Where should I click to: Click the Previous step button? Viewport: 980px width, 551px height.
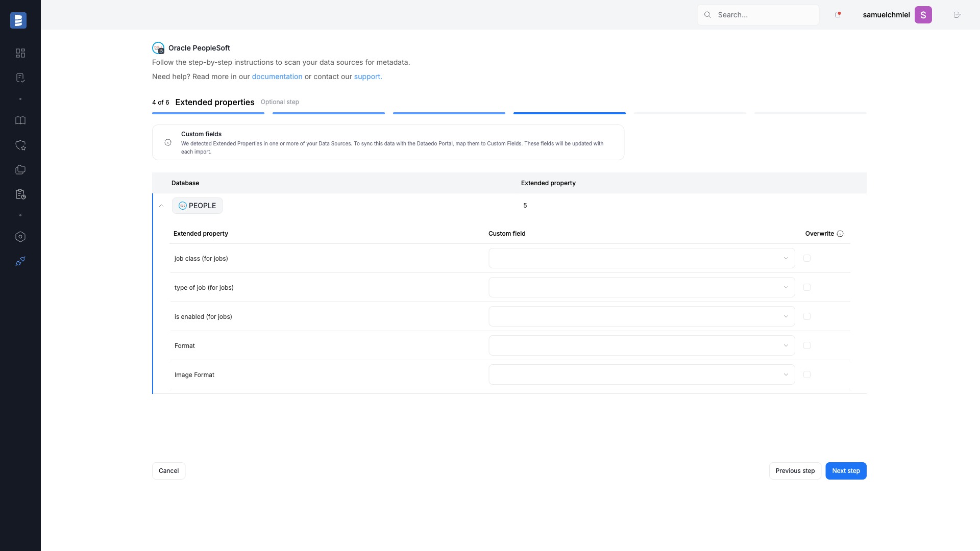pyautogui.click(x=795, y=471)
